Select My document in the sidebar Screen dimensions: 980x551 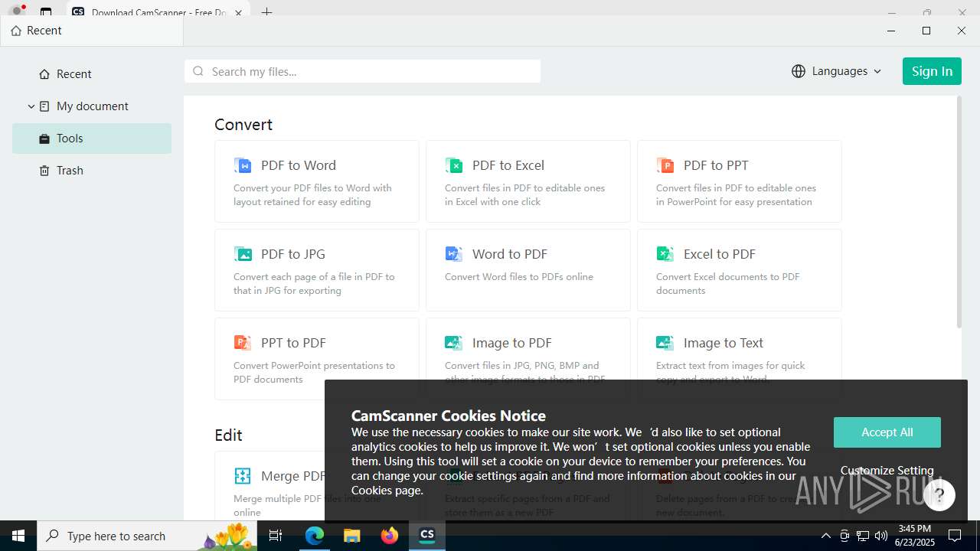click(92, 106)
